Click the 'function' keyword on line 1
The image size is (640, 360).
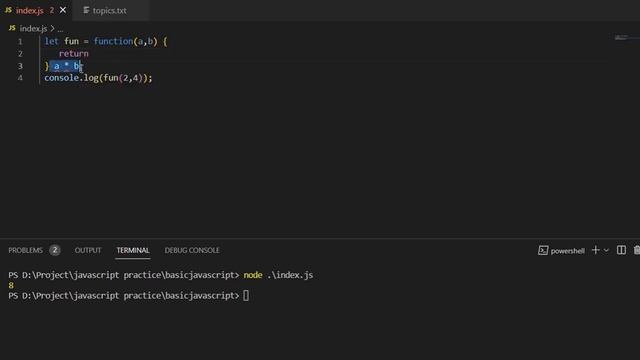pos(113,41)
